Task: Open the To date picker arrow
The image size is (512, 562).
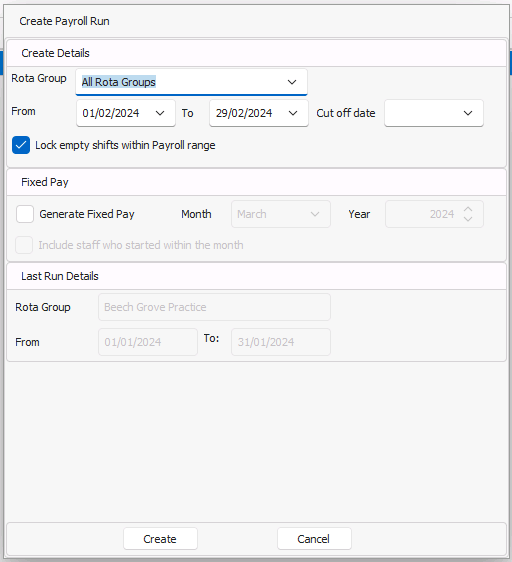Action: [x=293, y=113]
